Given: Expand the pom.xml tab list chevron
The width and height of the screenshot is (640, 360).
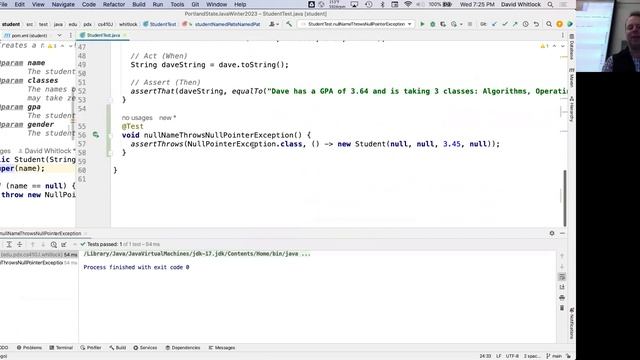Looking at the screenshot, I should [59, 36].
